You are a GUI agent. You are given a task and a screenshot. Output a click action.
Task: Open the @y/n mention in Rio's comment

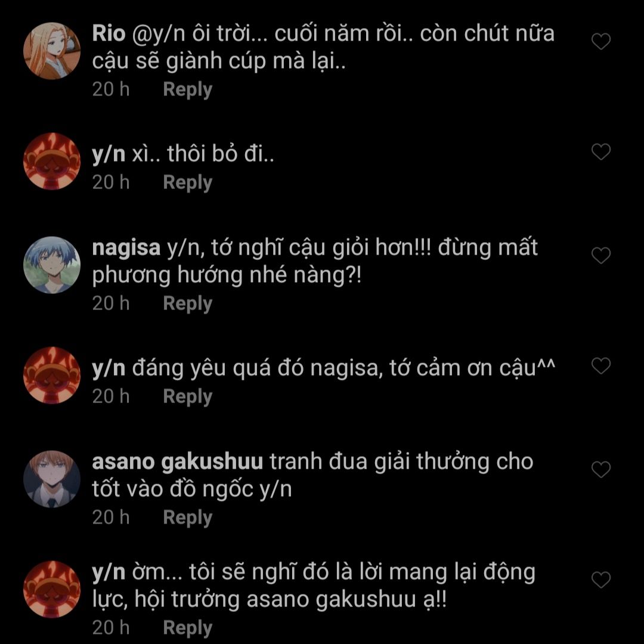click(159, 33)
